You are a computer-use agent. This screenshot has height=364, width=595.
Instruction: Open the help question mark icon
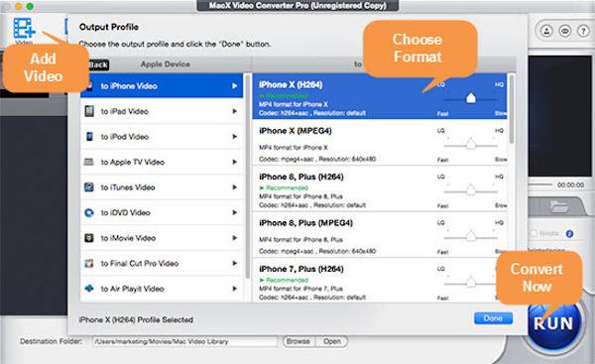tap(583, 31)
